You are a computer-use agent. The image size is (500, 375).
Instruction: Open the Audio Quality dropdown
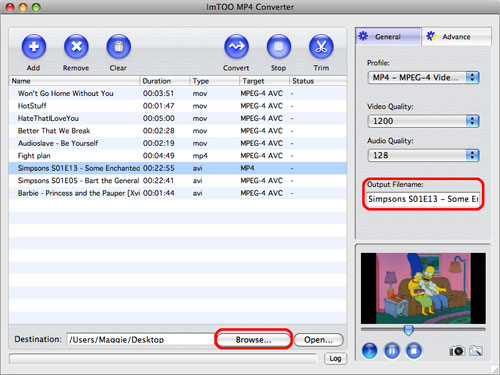pos(423,155)
